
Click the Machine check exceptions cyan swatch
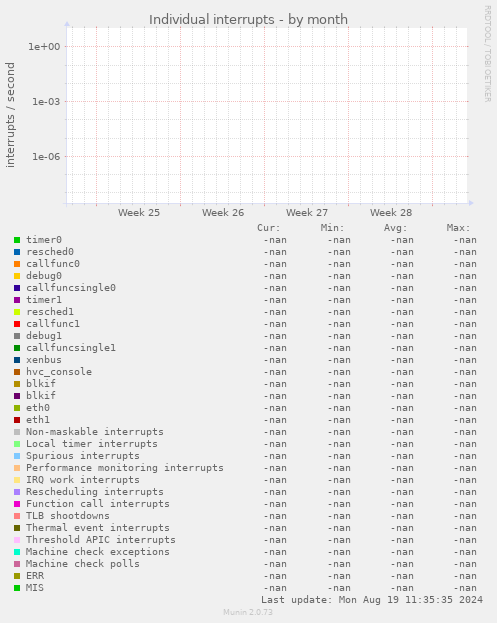click(17, 552)
